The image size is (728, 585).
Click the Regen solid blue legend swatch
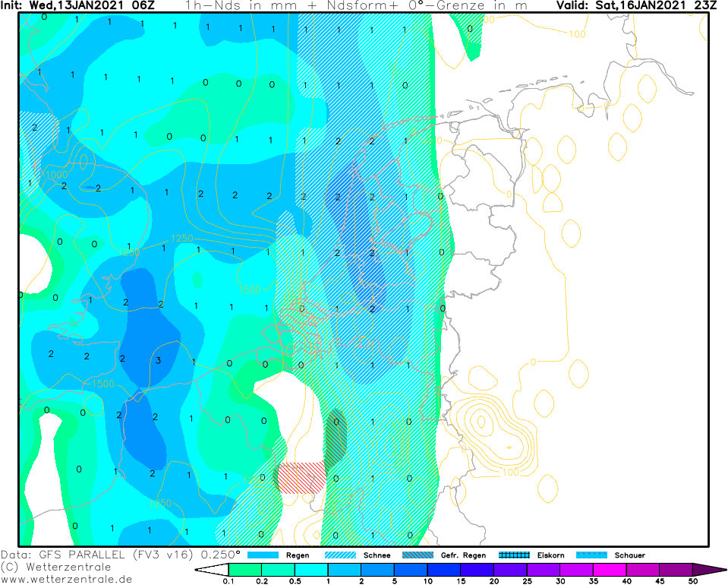(x=263, y=555)
